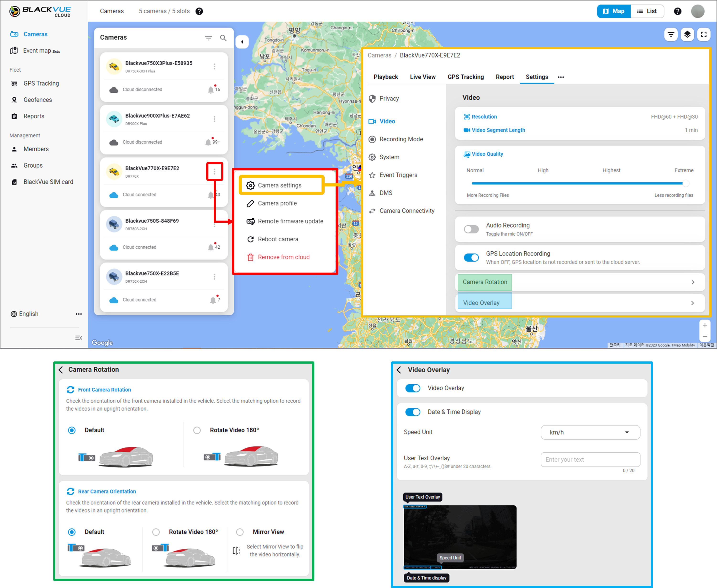Switch to List view button
The image size is (717, 588).
[647, 11]
